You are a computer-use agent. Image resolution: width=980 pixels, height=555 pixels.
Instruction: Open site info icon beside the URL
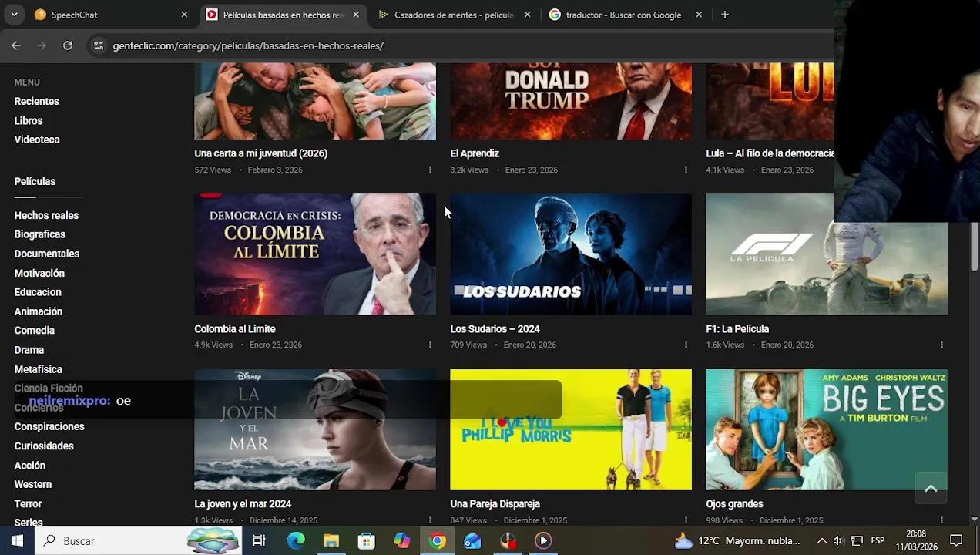(98, 45)
